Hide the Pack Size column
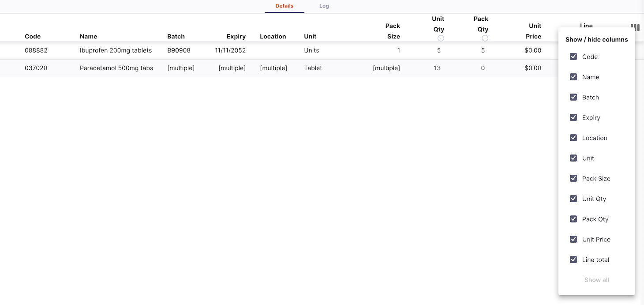This screenshot has width=644, height=305. click(573, 178)
